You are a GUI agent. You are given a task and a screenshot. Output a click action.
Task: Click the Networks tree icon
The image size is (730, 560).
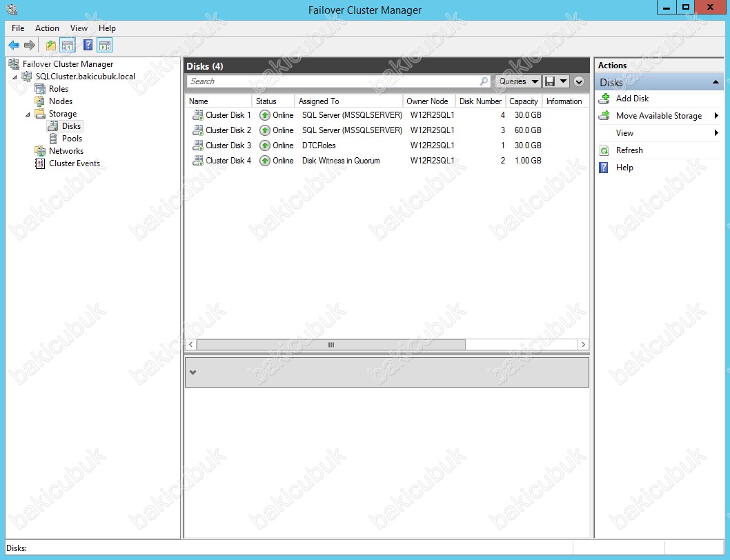pyautogui.click(x=40, y=151)
